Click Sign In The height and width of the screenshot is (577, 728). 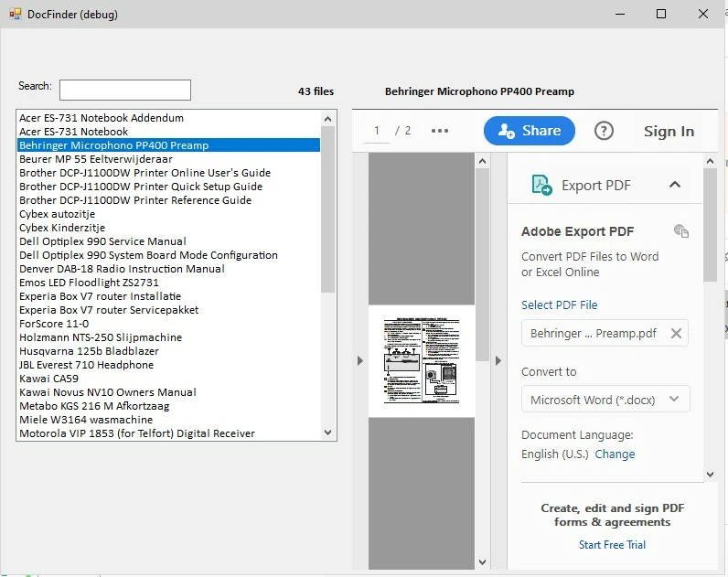(669, 132)
